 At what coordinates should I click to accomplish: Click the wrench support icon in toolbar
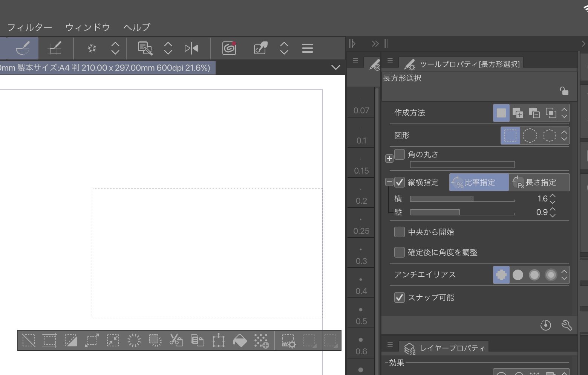click(x=260, y=48)
